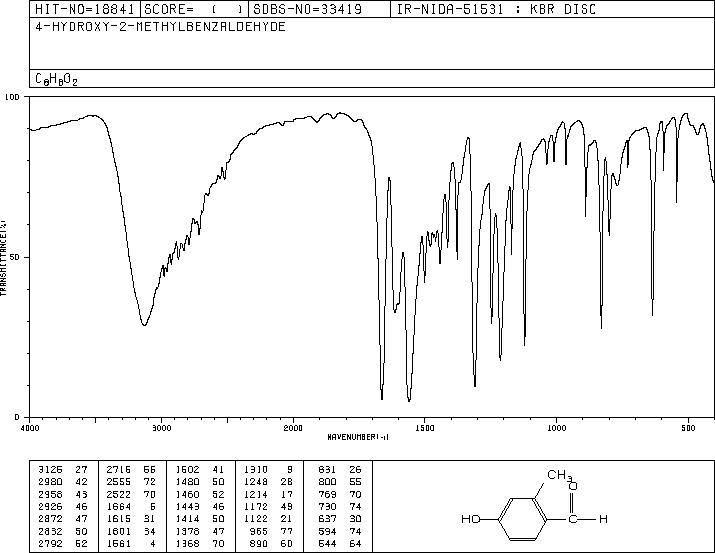Select peak 2555 in the peak table
The image size is (715, 553).
click(119, 482)
